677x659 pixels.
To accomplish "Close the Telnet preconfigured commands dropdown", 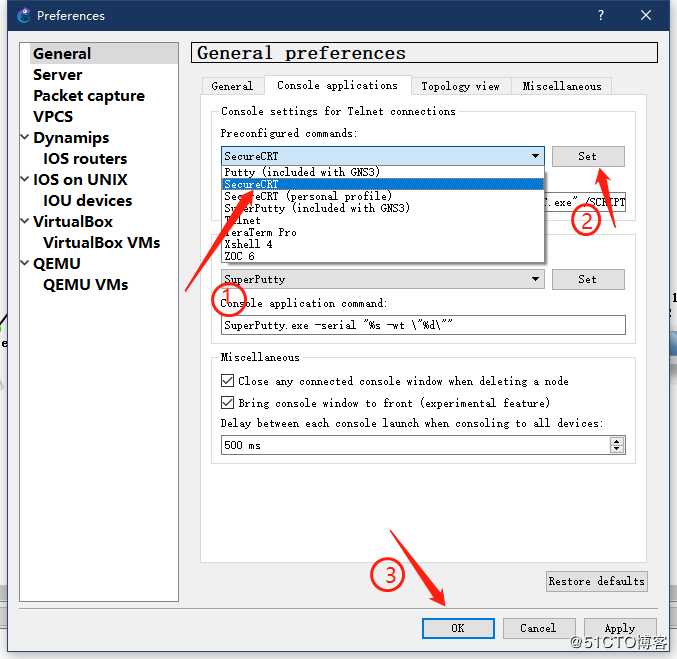I will click(383, 156).
